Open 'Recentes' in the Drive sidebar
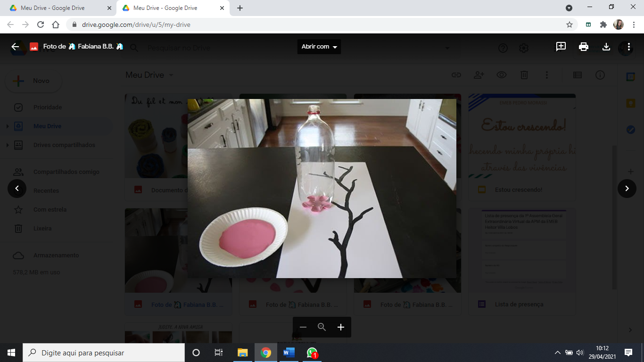This screenshot has width=644, height=362. click(x=46, y=191)
